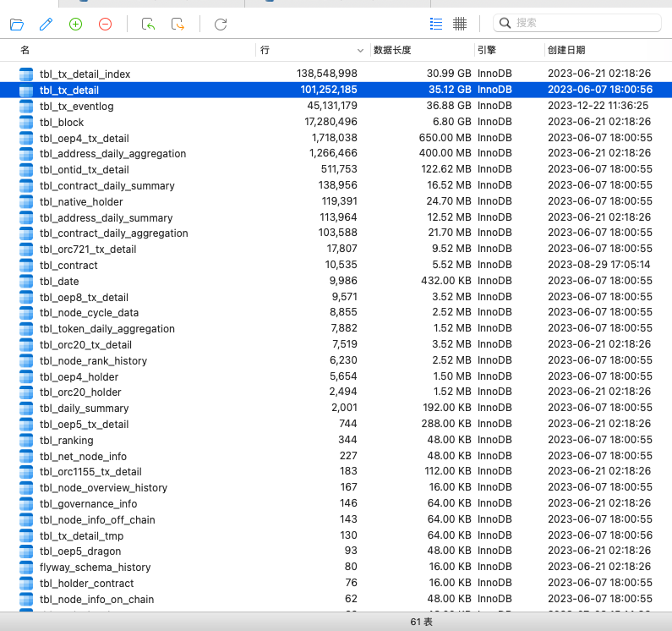Switch to list view mode
Image resolution: width=672 pixels, height=631 pixels.
click(x=436, y=24)
